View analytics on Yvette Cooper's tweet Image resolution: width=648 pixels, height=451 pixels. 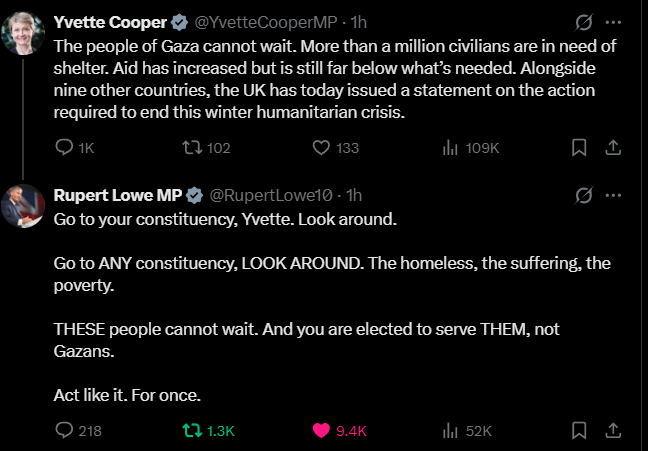tap(449, 148)
